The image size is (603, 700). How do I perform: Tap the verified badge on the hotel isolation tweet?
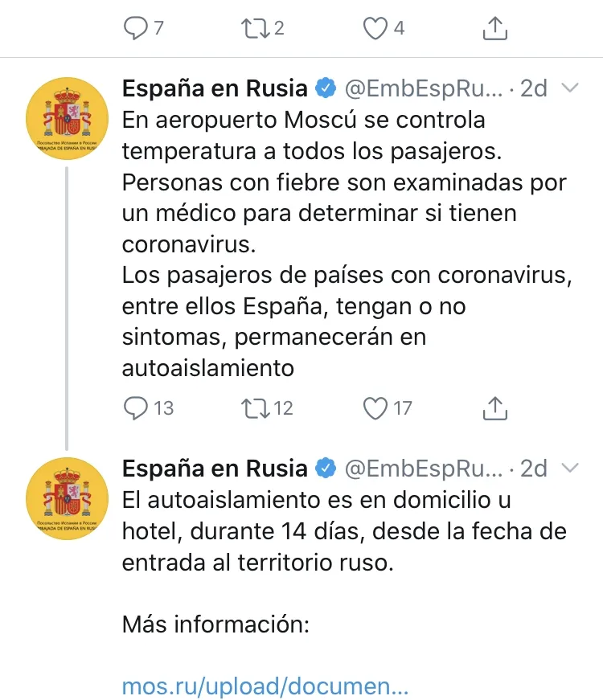(325, 468)
